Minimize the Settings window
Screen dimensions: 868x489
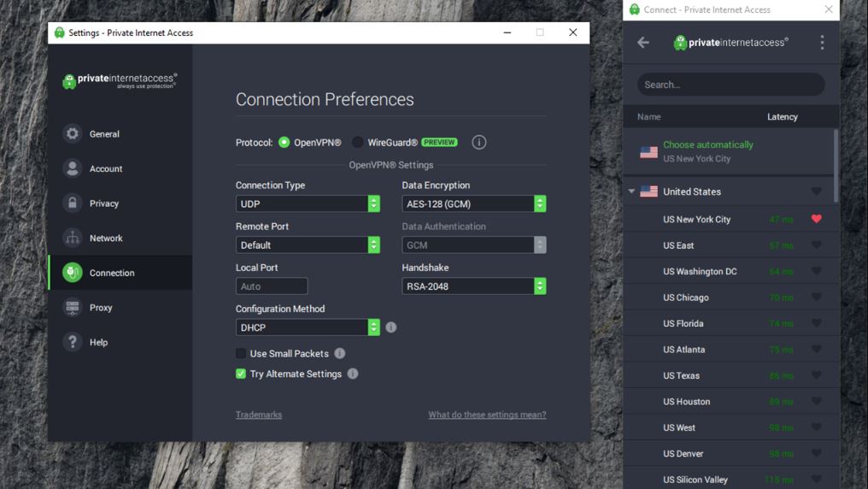point(507,32)
